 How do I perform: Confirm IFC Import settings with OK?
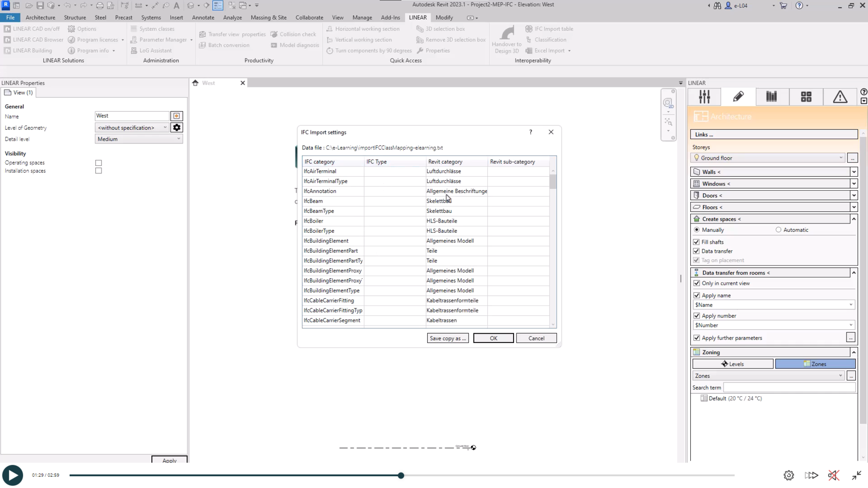[x=493, y=338]
